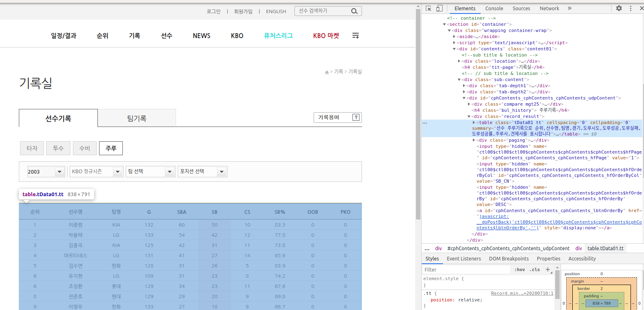Expand div.tab-depth1 node
This screenshot has height=310, width=644.
(x=464, y=86)
